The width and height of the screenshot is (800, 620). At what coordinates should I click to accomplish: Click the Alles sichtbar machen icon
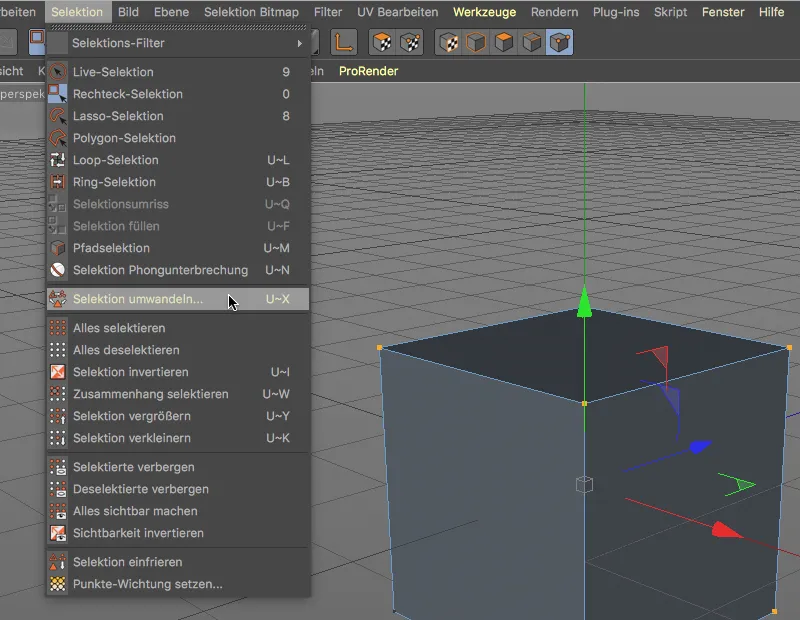[x=58, y=511]
